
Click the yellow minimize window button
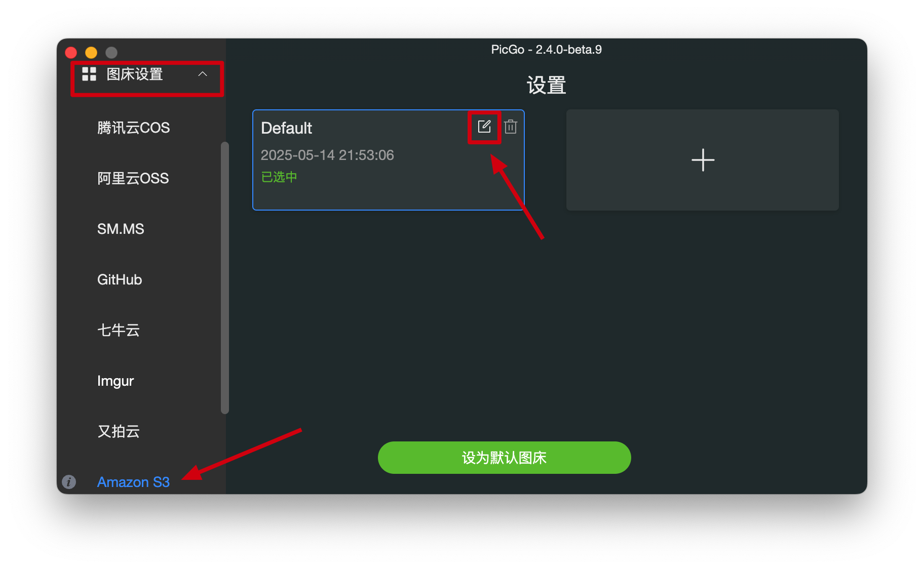click(91, 53)
